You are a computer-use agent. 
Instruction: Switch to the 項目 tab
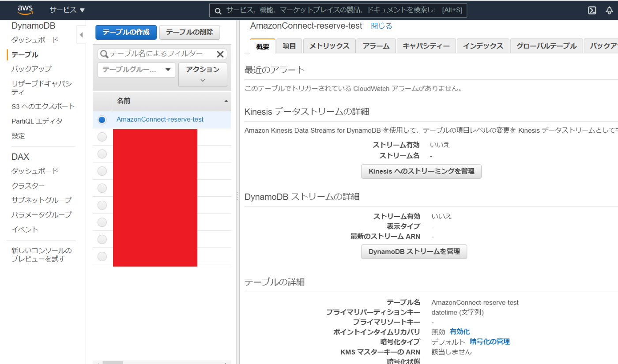289,46
